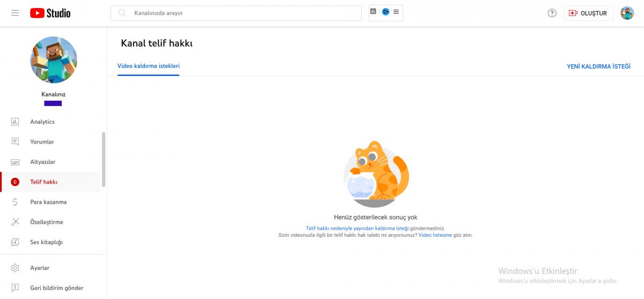Click the Yorumlar comments icon

coord(15,142)
